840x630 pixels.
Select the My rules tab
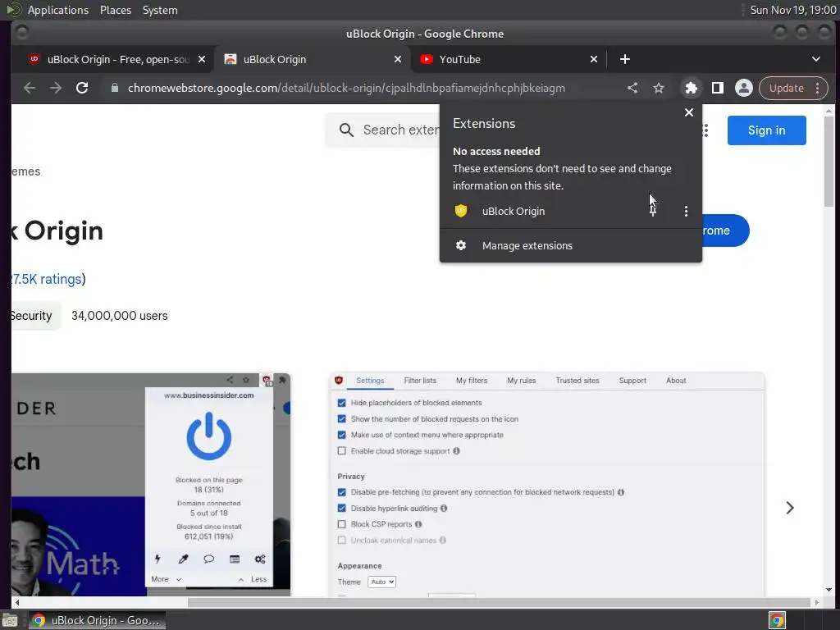coord(521,381)
